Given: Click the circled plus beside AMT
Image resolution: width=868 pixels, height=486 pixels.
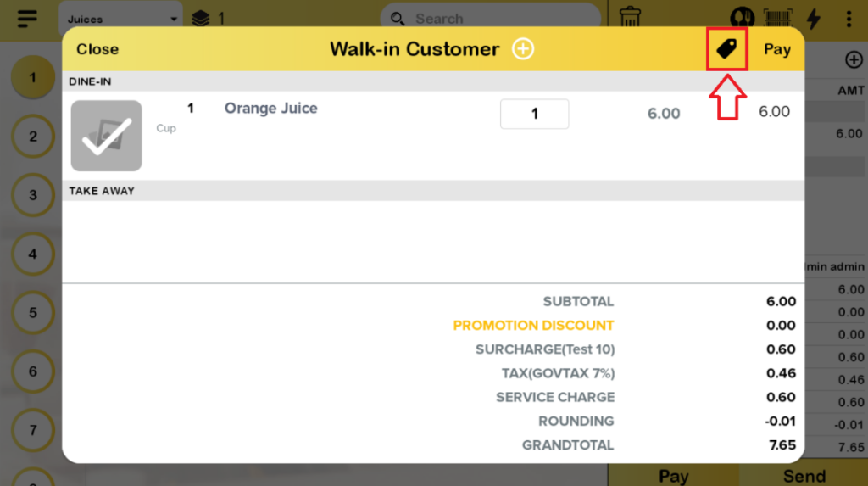Looking at the screenshot, I should [x=854, y=59].
